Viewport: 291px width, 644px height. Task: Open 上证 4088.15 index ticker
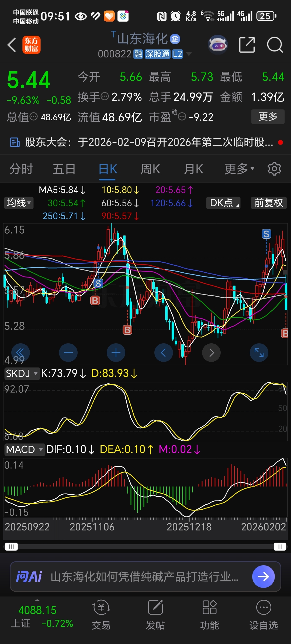pyautogui.click(x=42, y=617)
